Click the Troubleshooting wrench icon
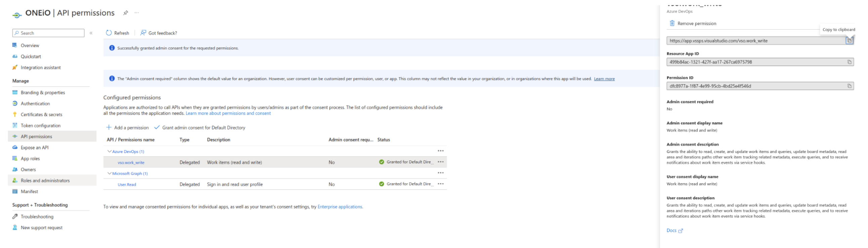Image resolution: width=868 pixels, height=248 pixels. [x=15, y=216]
